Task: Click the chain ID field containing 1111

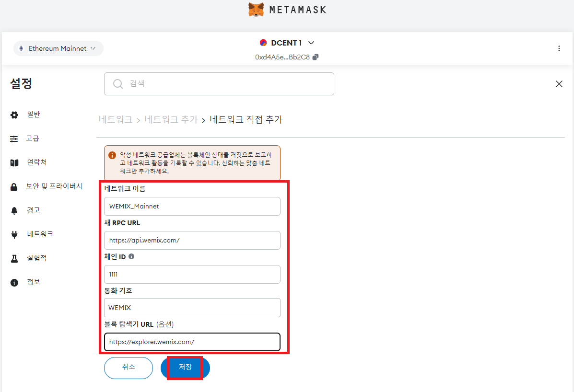Action: 192,274
